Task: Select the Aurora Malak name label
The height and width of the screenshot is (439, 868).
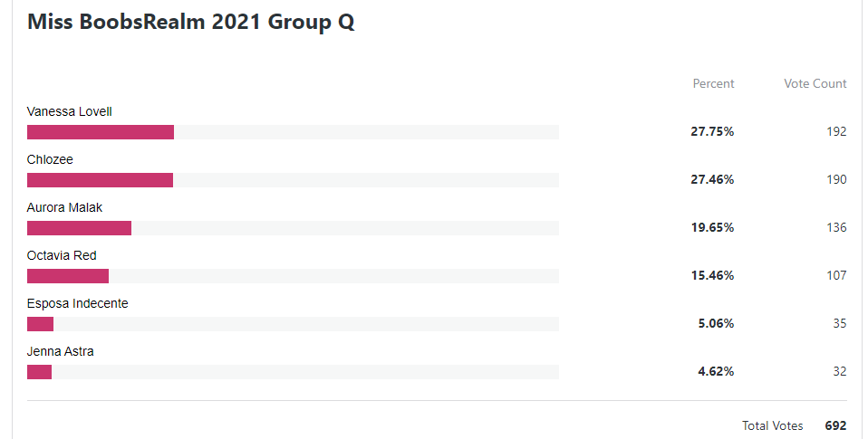Action: (x=64, y=208)
